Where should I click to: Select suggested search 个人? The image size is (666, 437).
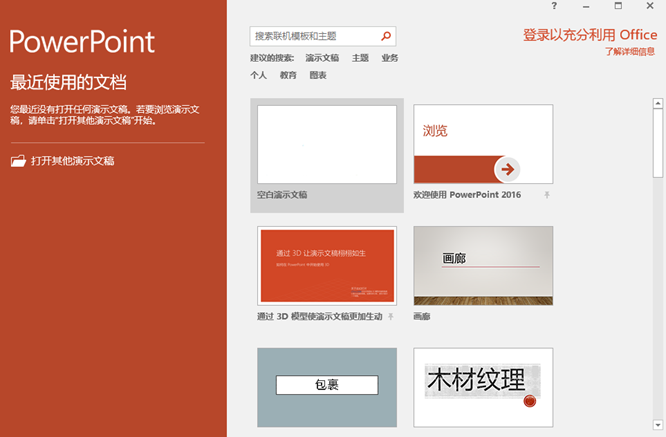pyautogui.click(x=259, y=75)
